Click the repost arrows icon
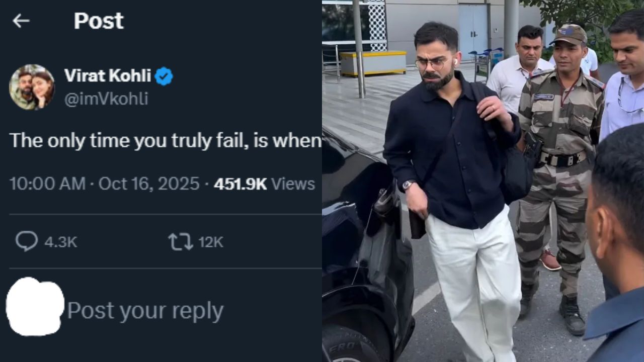The width and height of the screenshot is (644, 362). click(x=180, y=241)
